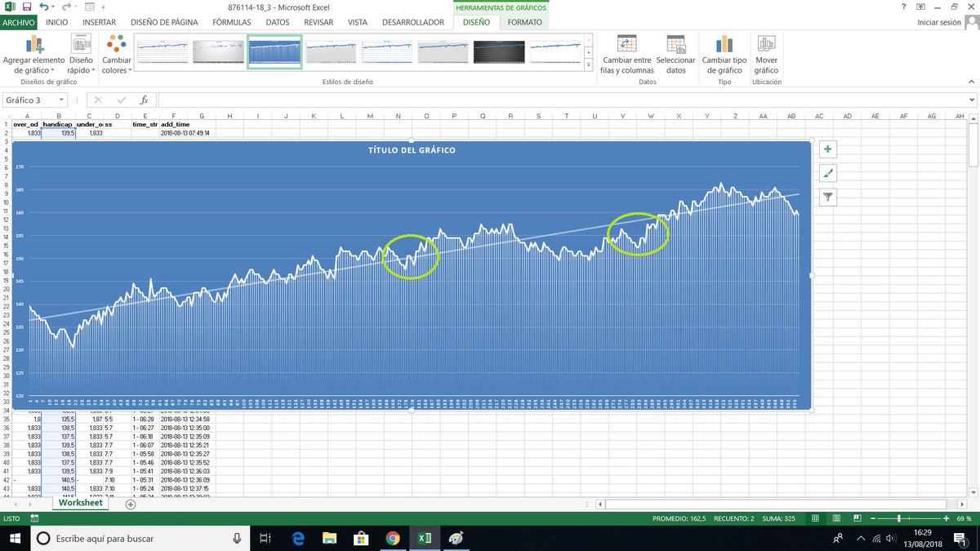Click Cambiar tipo de gráfico

click(x=724, y=55)
